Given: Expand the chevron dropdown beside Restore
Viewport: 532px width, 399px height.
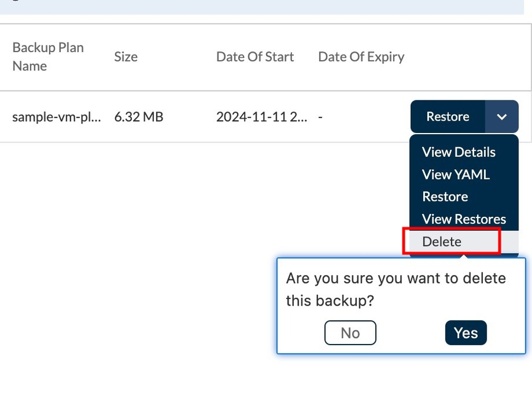Looking at the screenshot, I should 502,117.
